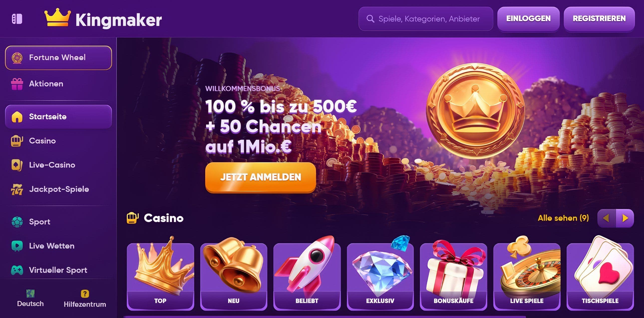Open the Hilfezentrum question mark icon

point(85,293)
